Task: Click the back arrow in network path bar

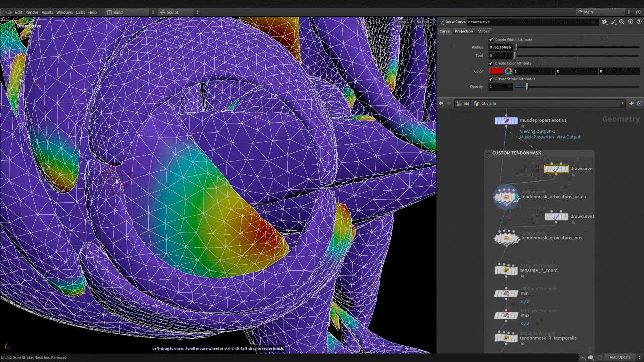Action: click(441, 103)
